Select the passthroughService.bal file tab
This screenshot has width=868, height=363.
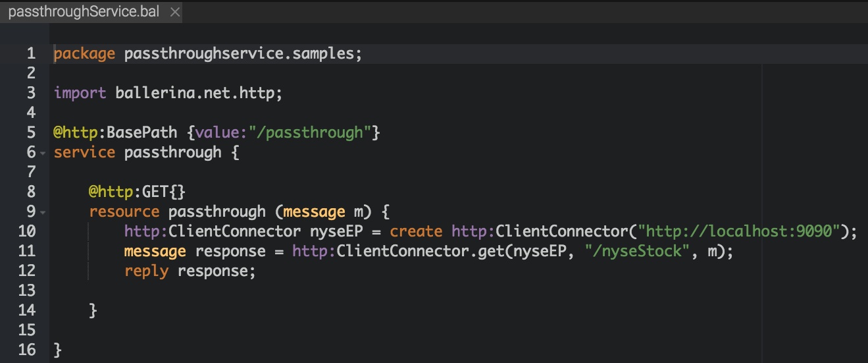[x=84, y=12]
